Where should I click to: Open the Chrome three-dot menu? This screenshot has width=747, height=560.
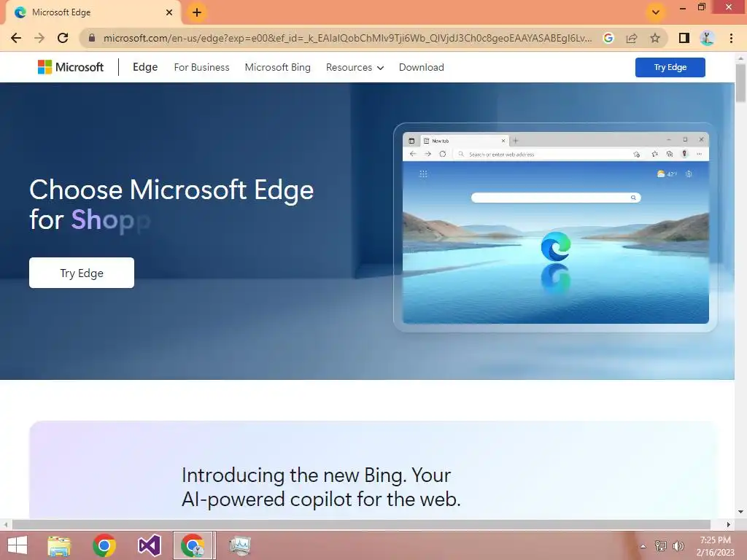point(731,38)
